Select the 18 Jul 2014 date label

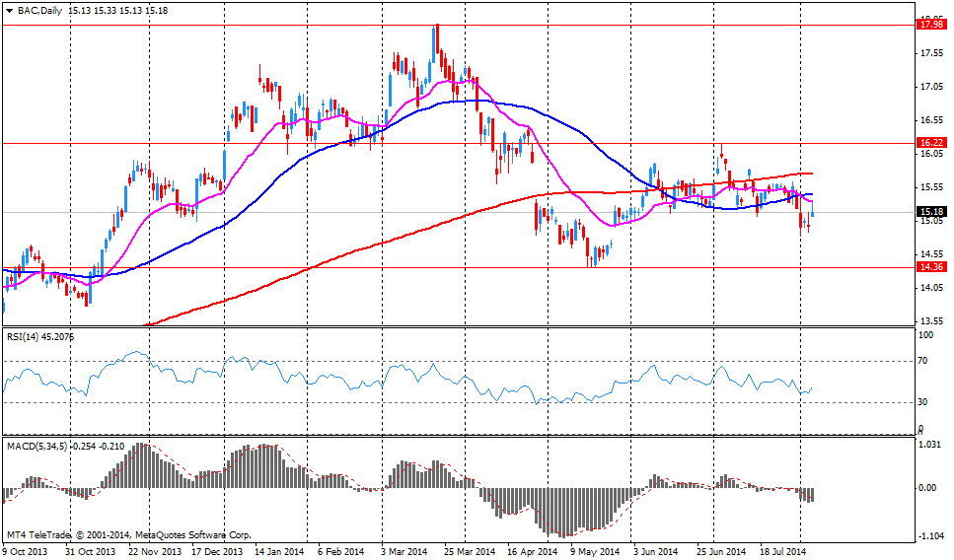point(784,551)
